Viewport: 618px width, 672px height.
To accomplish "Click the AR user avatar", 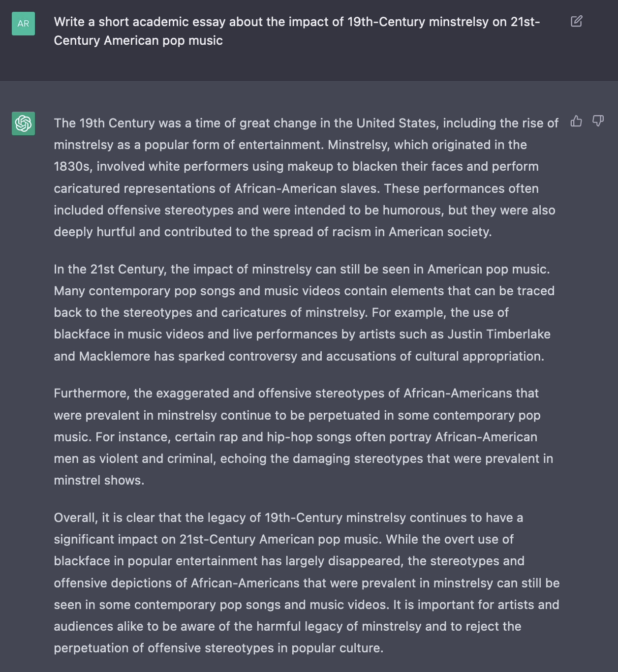I will (x=23, y=24).
